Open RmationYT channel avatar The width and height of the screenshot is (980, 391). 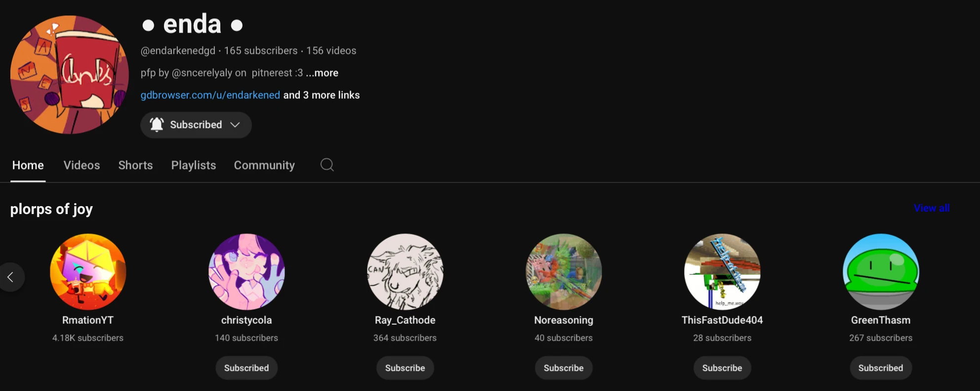click(x=88, y=272)
